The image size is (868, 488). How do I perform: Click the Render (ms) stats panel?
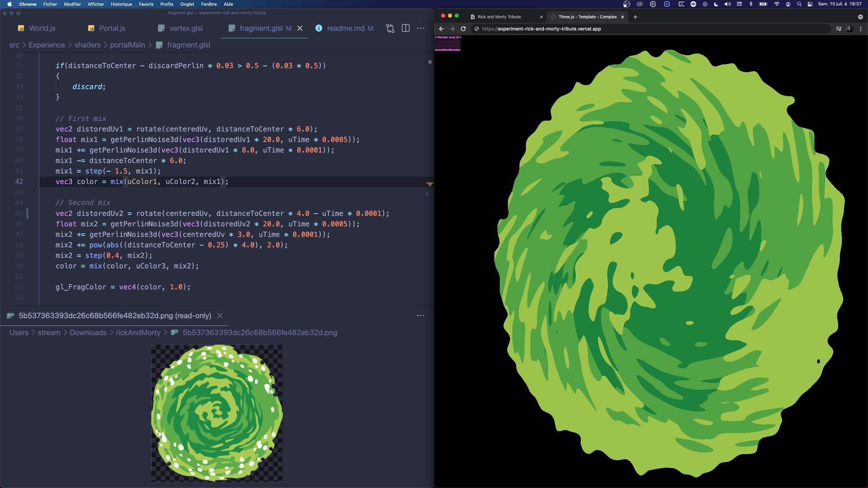[448, 43]
